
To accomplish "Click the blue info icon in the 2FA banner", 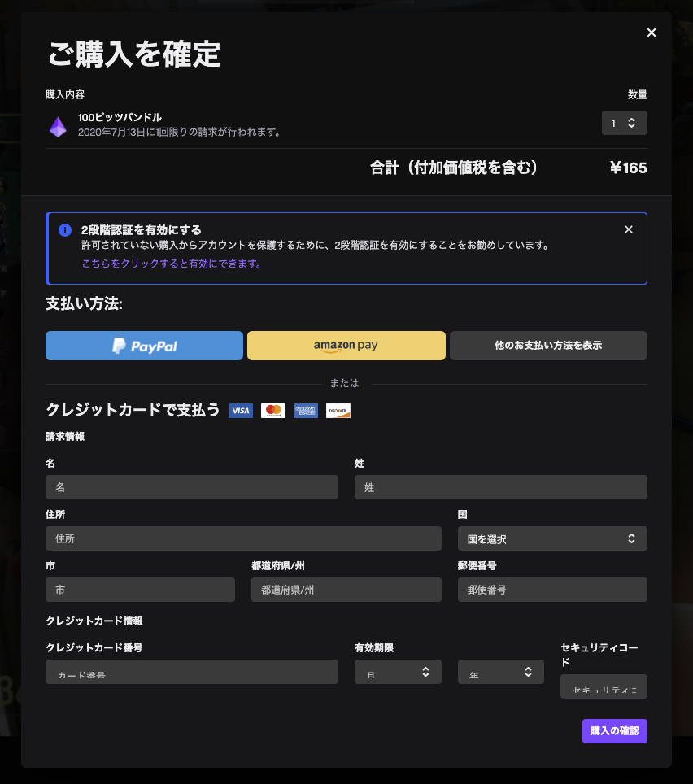I will pyautogui.click(x=65, y=230).
